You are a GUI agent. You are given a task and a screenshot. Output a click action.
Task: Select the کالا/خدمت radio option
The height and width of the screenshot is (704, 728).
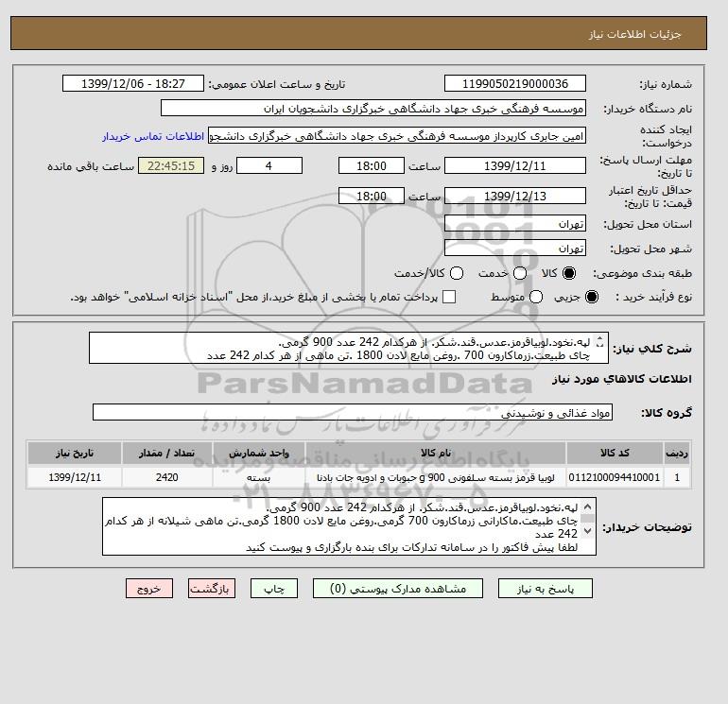point(457,273)
